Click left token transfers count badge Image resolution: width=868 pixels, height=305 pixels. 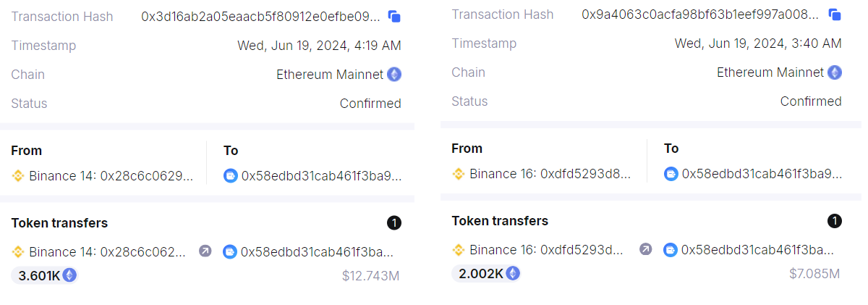pyautogui.click(x=394, y=223)
